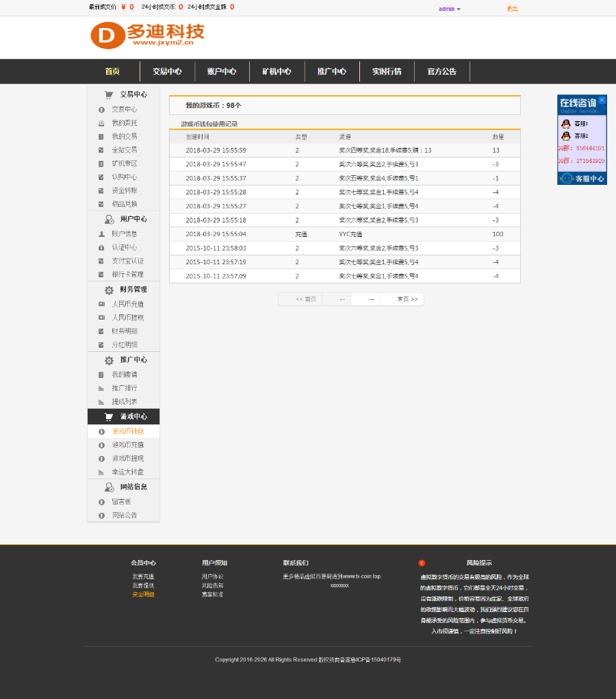616x699 pixels.
Task: Open 财务明细 in the sidebar
Action: coord(125,331)
